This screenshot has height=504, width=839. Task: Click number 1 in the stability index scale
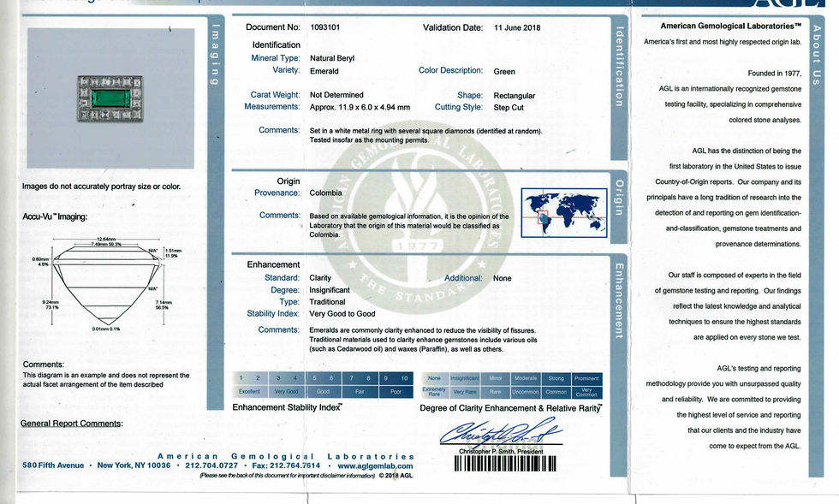241,378
